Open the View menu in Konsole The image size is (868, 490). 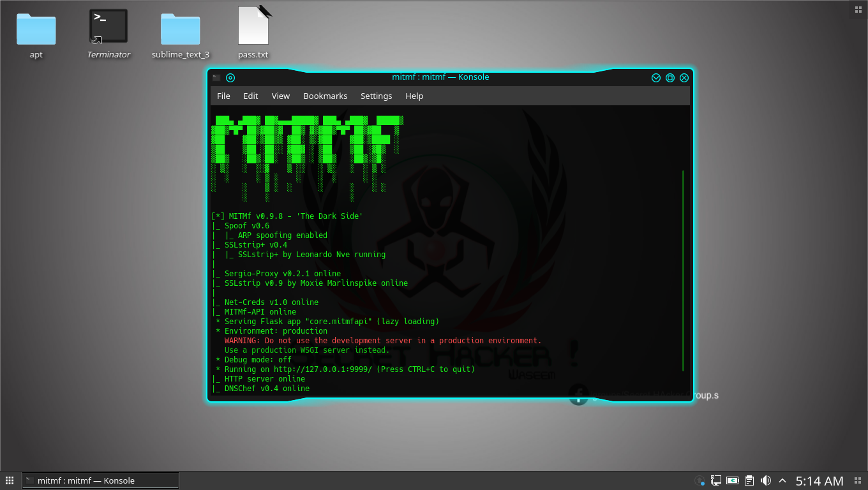(x=281, y=96)
